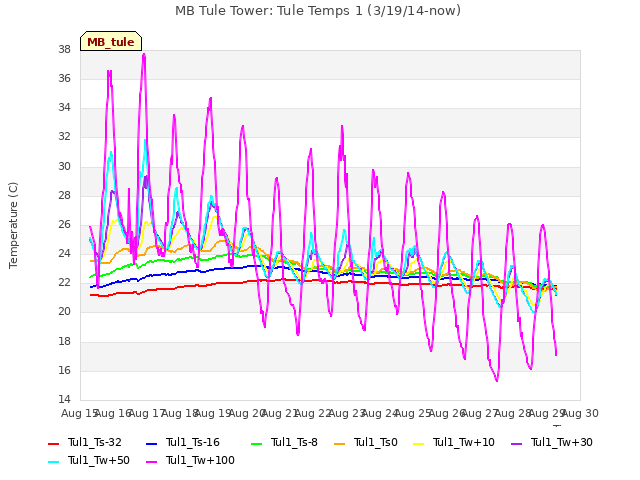Image resolution: width=640 pixels, height=480 pixels.
Task: Click the 30 y-axis tick label
Action: pos(64,166)
